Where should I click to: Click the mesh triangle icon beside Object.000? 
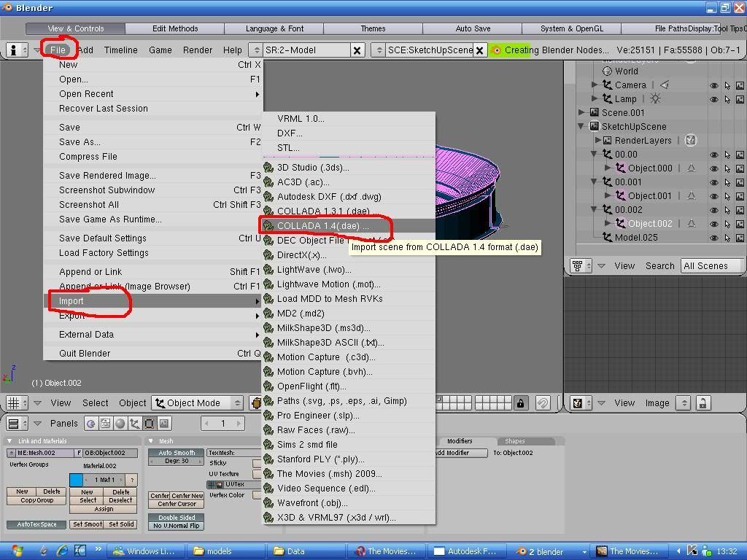coord(691,168)
